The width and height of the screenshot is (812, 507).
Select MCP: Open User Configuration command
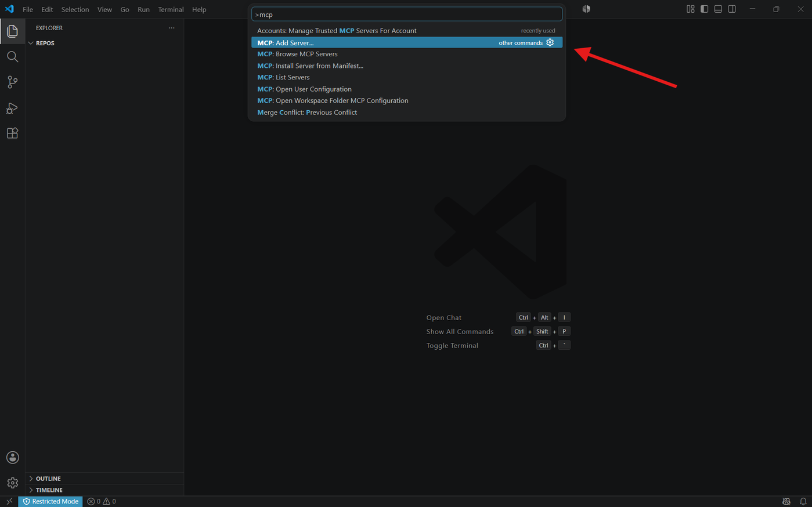[x=407, y=89]
